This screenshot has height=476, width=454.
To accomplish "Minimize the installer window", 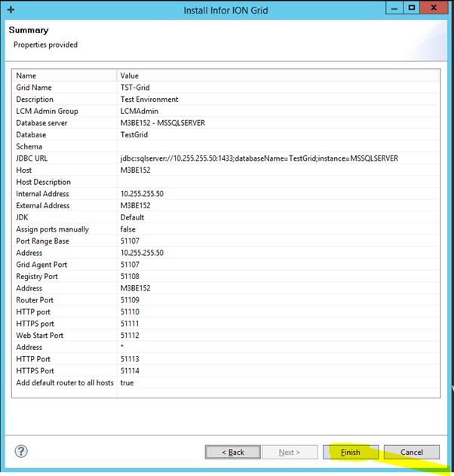I will pyautogui.click(x=394, y=8).
